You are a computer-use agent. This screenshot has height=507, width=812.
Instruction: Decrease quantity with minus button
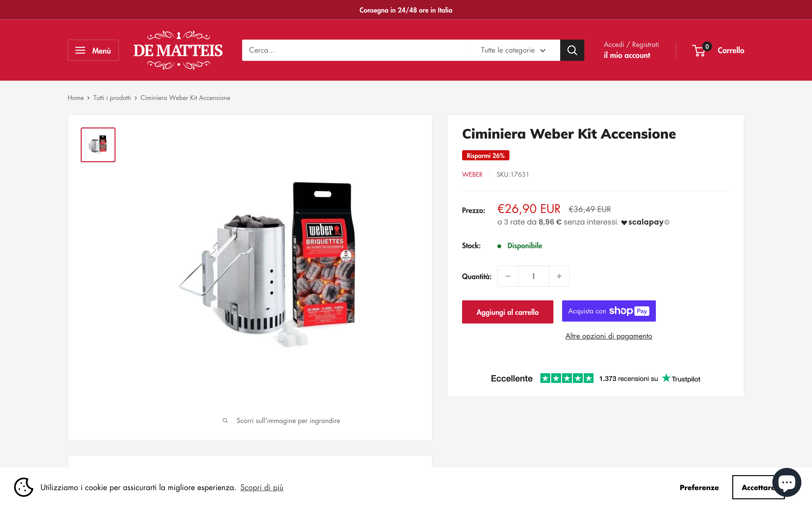coord(508,276)
